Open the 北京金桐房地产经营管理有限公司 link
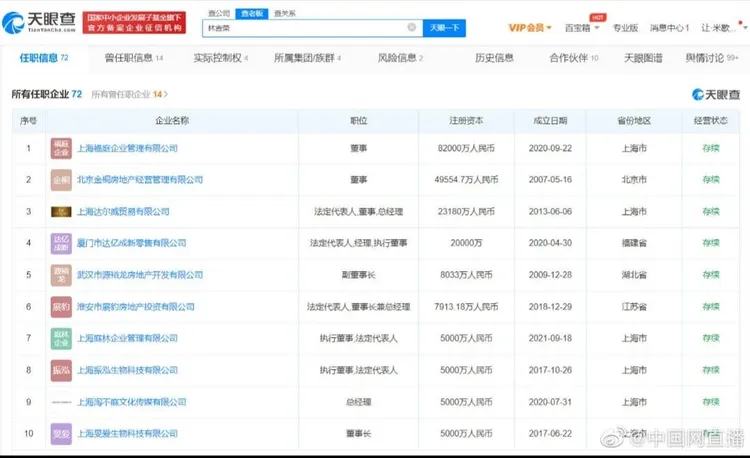This screenshot has height=458, width=750. click(140, 180)
